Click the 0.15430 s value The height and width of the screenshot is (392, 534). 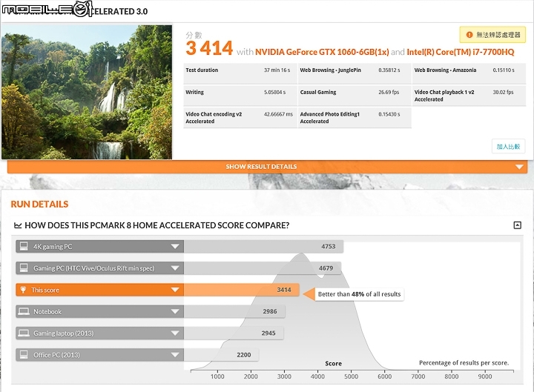tap(389, 114)
